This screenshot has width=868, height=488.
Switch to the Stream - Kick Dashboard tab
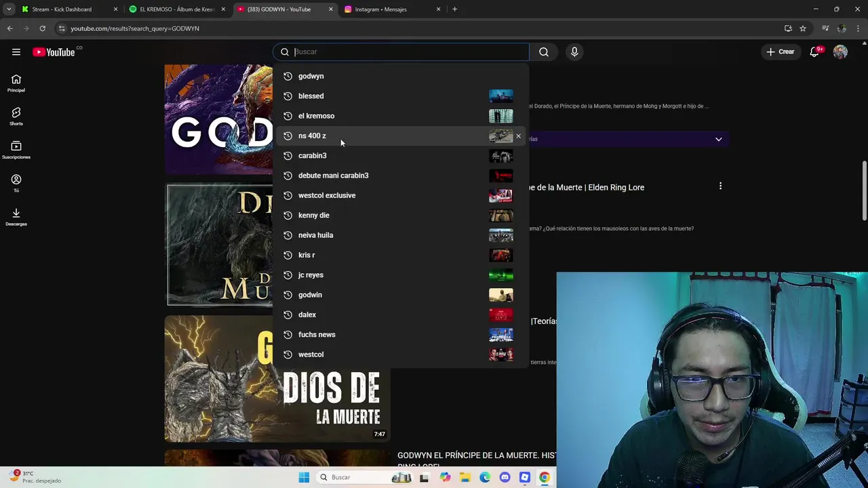62,9
